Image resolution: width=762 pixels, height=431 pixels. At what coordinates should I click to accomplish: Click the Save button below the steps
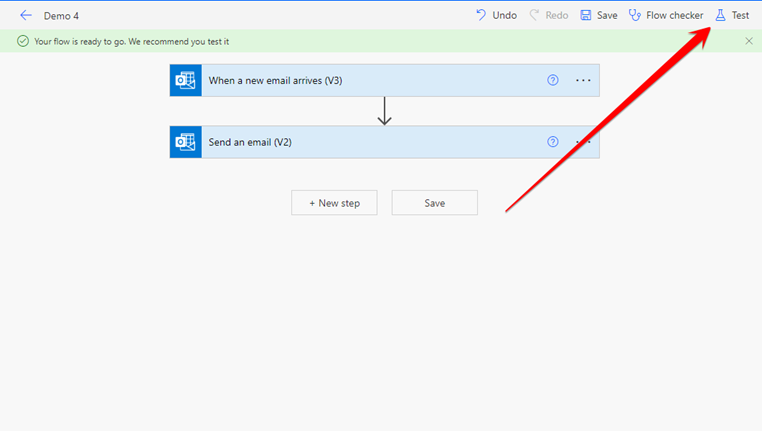click(434, 203)
